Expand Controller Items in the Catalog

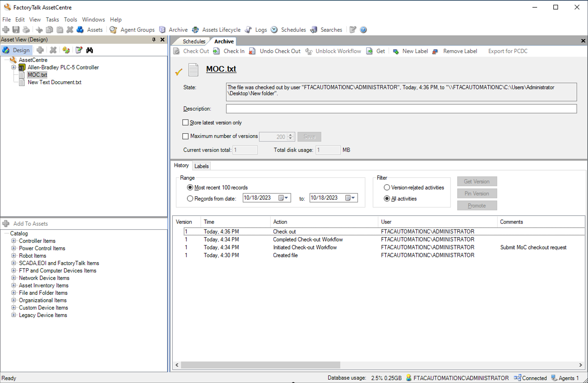[x=14, y=241]
